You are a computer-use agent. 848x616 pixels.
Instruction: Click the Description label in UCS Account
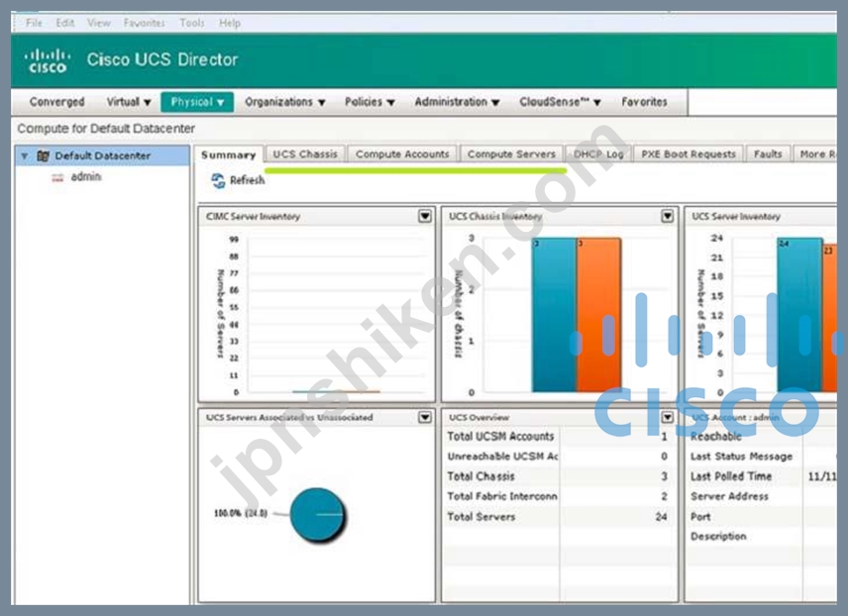click(718, 536)
